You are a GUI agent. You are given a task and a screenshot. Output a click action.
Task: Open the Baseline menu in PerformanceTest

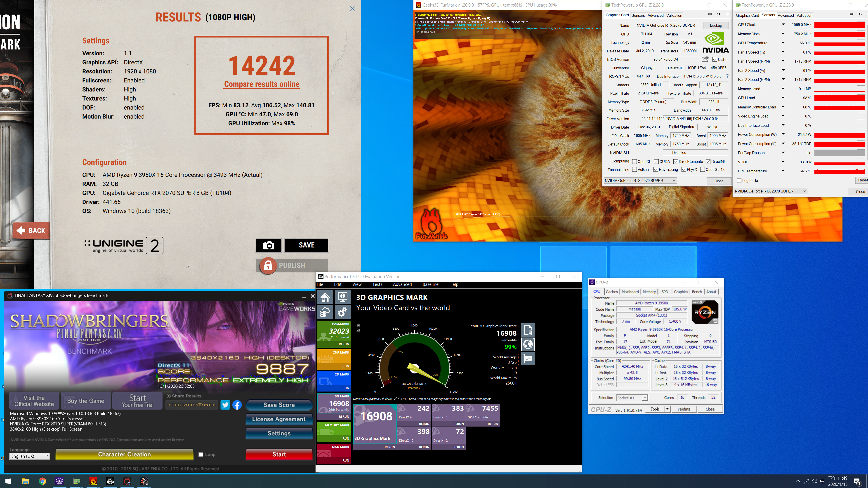[430, 284]
